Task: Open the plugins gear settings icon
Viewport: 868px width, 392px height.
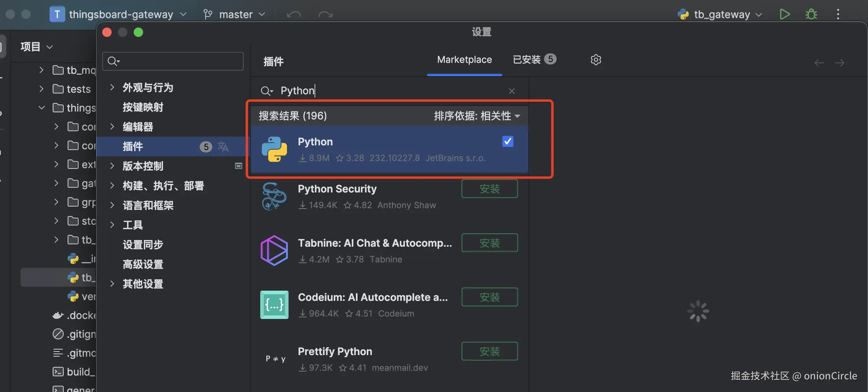Action: point(596,60)
